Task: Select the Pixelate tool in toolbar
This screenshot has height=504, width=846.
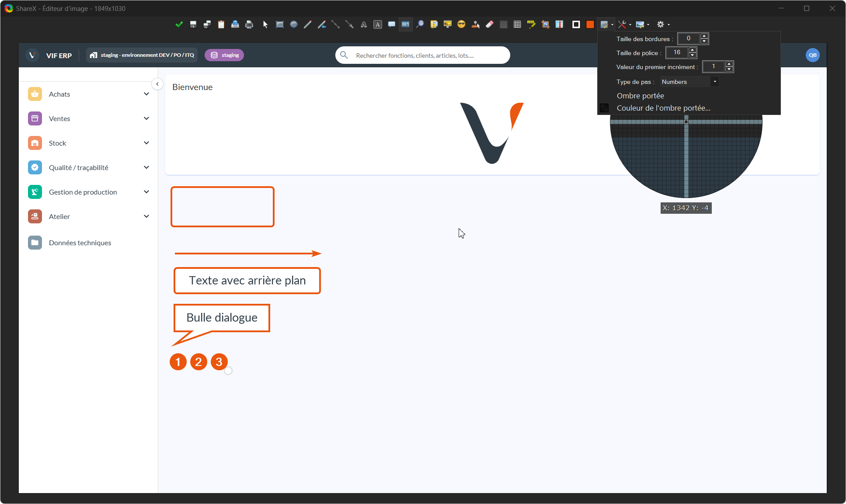Action: pyautogui.click(x=517, y=24)
